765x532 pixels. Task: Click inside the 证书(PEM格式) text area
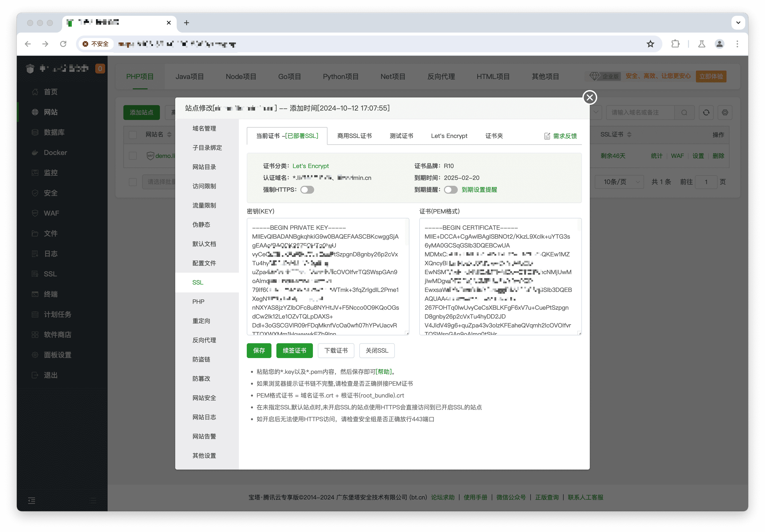[500, 277]
